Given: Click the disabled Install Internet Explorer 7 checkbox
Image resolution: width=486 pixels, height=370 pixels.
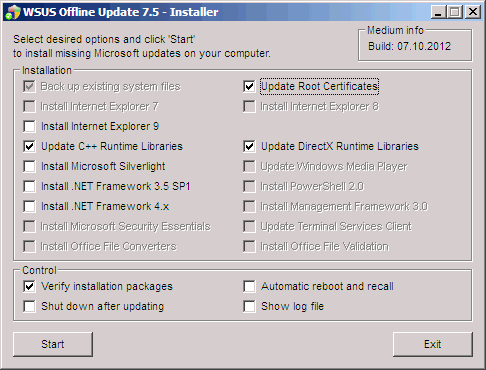Looking at the screenshot, I should (29, 107).
